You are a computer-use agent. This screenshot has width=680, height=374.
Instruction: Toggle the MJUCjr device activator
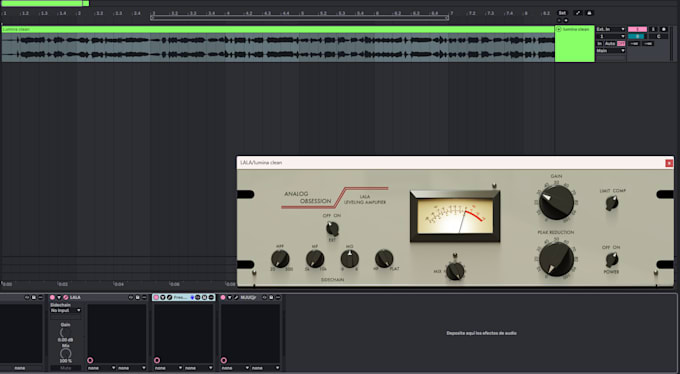pyautogui.click(x=223, y=297)
